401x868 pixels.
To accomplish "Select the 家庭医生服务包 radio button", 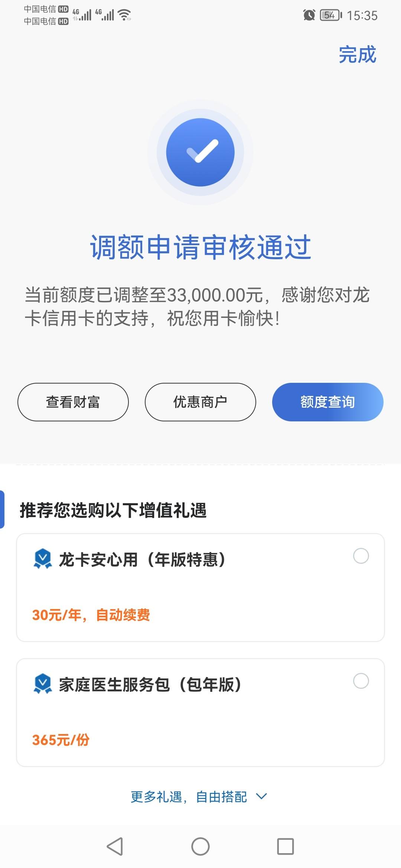I will point(361,681).
